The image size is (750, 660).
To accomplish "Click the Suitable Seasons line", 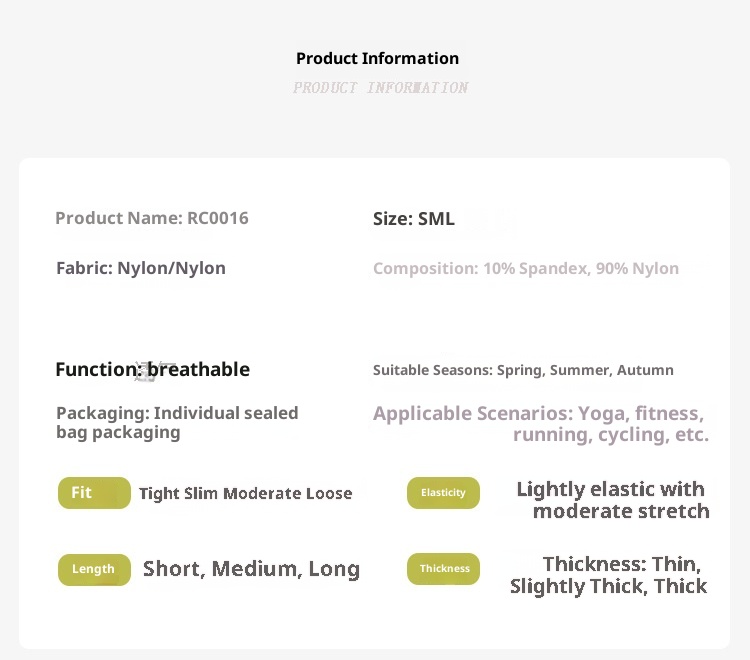I will click(x=523, y=370).
